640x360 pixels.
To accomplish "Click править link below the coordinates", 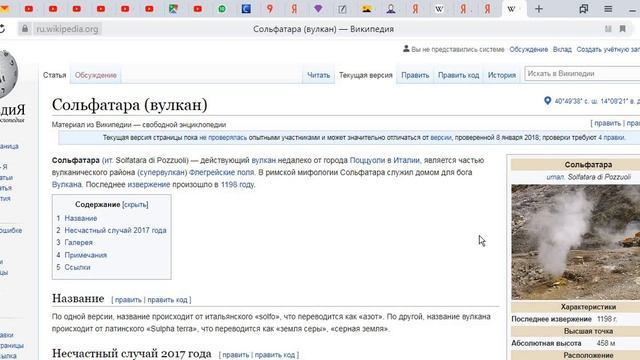I will 607,123.
